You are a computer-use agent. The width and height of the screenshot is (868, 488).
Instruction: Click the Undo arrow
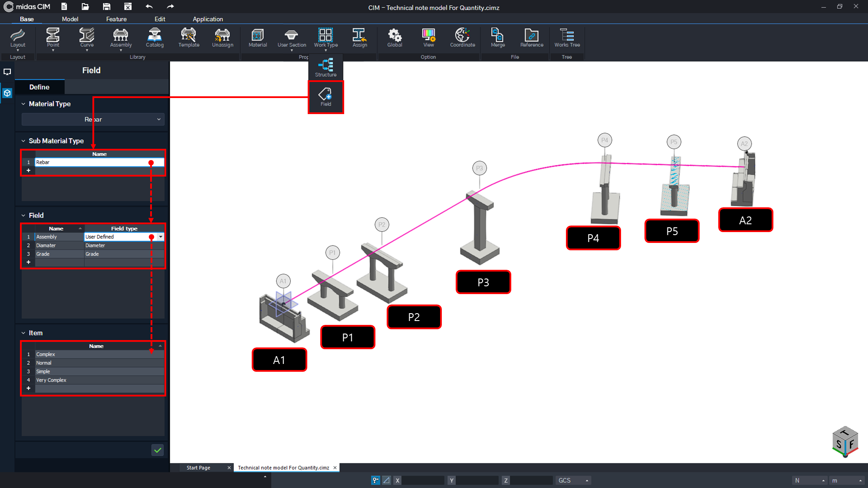[149, 7]
